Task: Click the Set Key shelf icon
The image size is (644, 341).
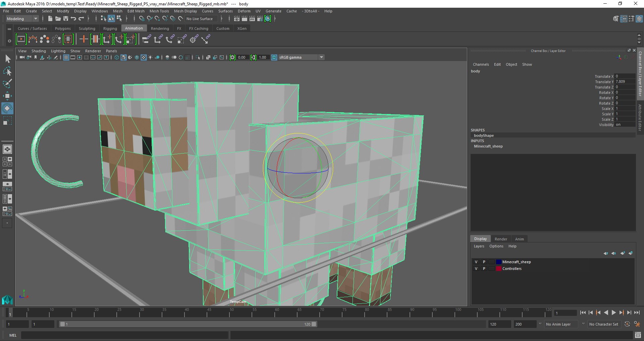Action: 84,39
